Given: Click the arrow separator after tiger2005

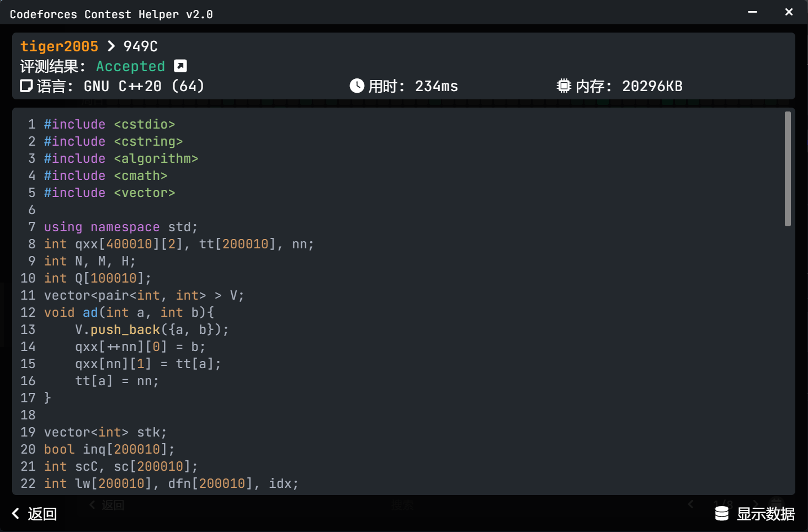Looking at the screenshot, I should point(111,46).
